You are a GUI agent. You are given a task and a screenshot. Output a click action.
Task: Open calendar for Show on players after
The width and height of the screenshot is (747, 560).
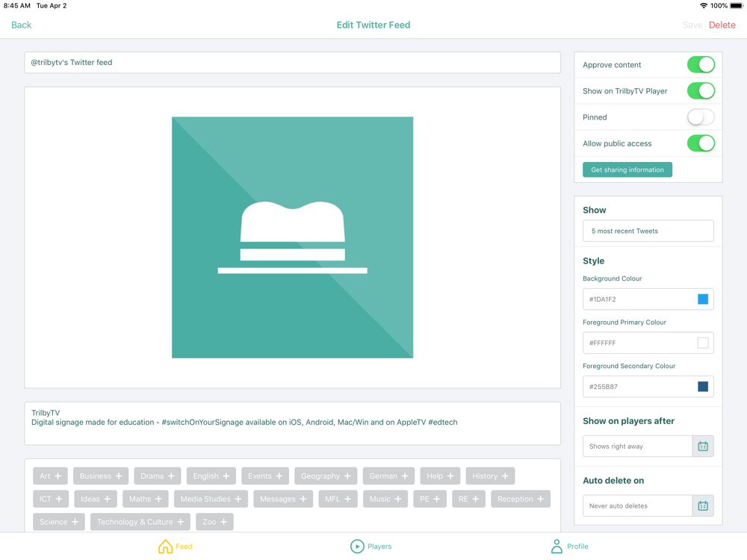coord(703,447)
